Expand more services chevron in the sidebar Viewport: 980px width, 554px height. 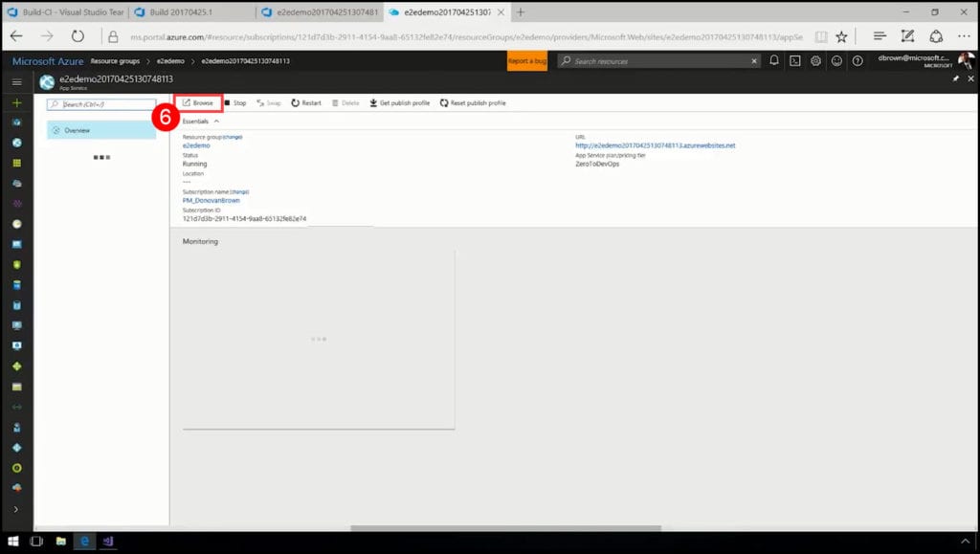pos(16,509)
